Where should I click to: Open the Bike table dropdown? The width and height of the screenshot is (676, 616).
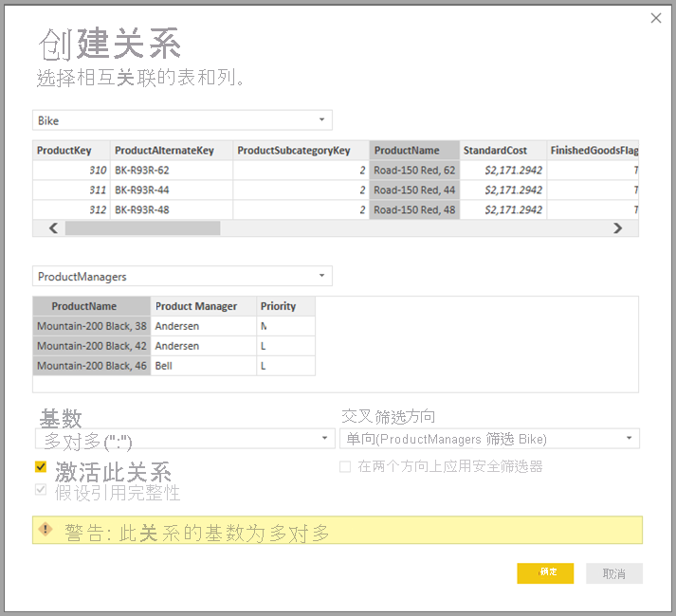182,120
